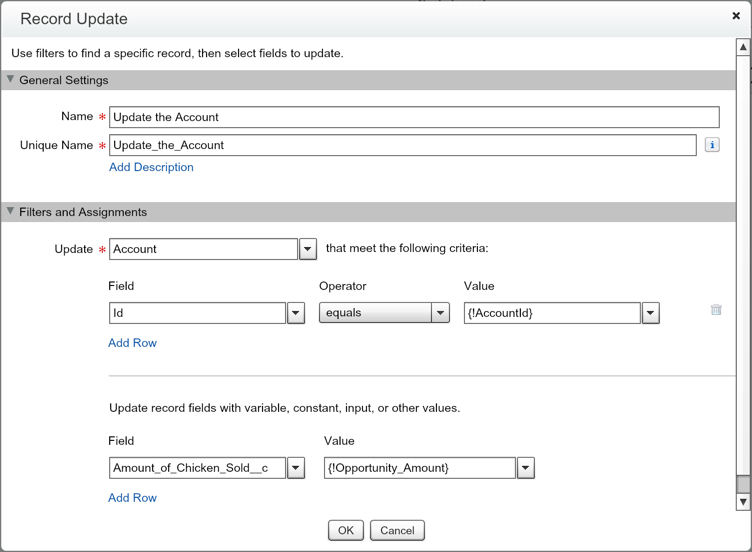This screenshot has height=552, width=752.
Task: Collapse the General Settings section
Action: [x=11, y=80]
